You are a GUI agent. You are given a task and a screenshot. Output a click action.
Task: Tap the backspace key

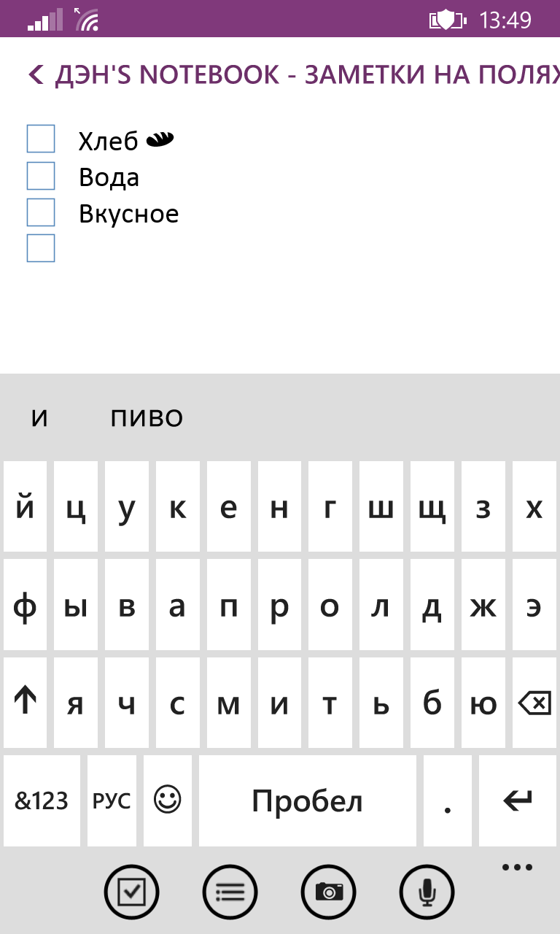tap(534, 703)
